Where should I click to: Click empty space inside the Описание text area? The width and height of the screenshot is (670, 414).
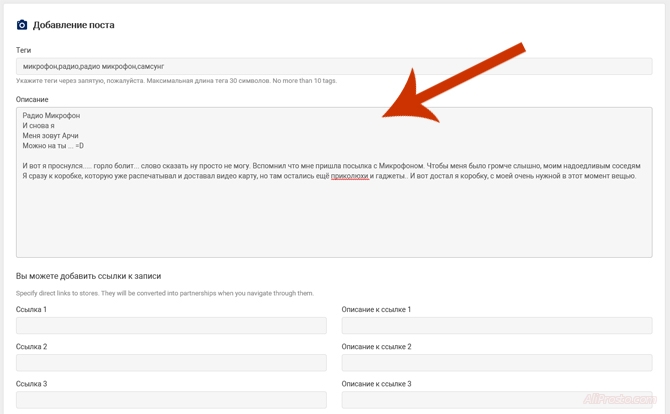(x=334, y=220)
